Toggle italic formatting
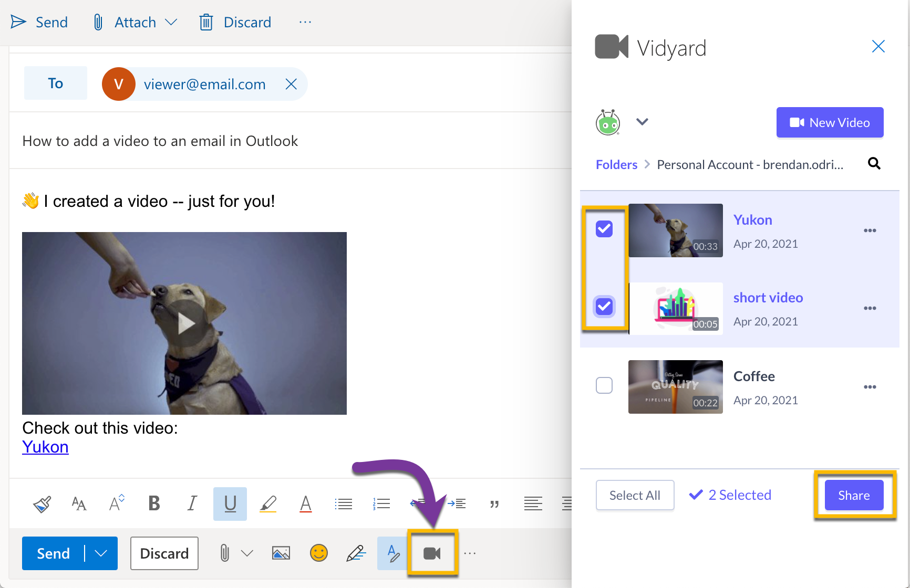The image size is (910, 588). tap(192, 503)
